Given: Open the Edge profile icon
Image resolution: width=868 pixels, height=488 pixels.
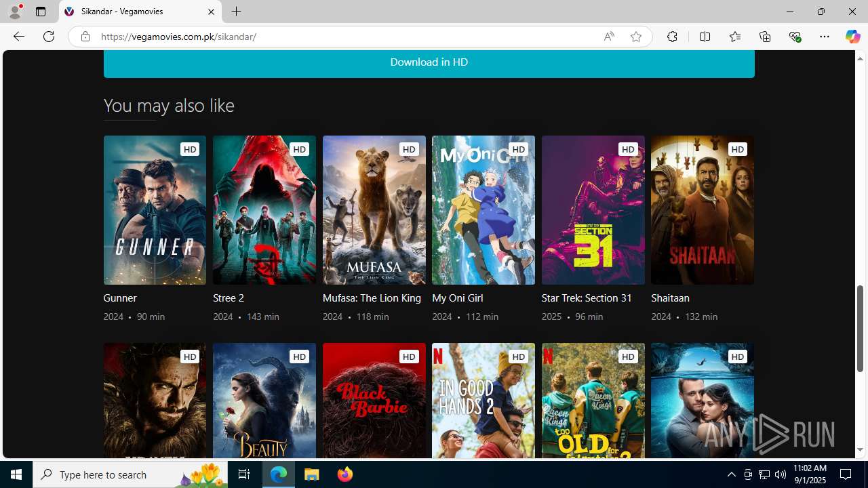Looking at the screenshot, I should (15, 12).
